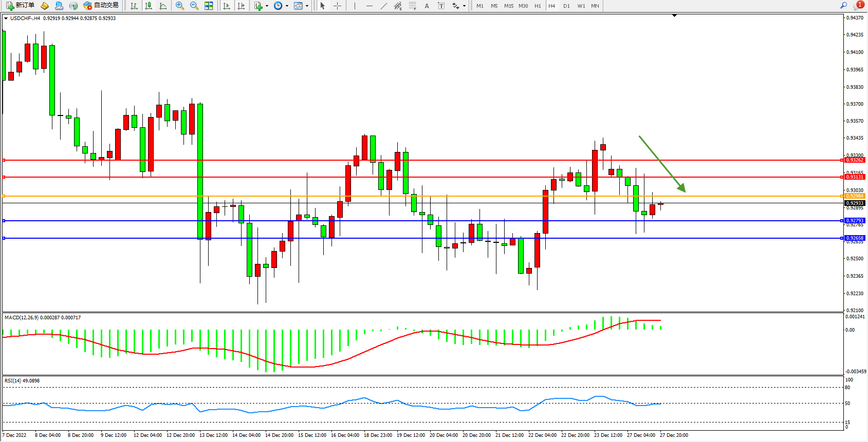The height and width of the screenshot is (442, 868).
Task: Select the crosshair tool
Action: tap(337, 6)
